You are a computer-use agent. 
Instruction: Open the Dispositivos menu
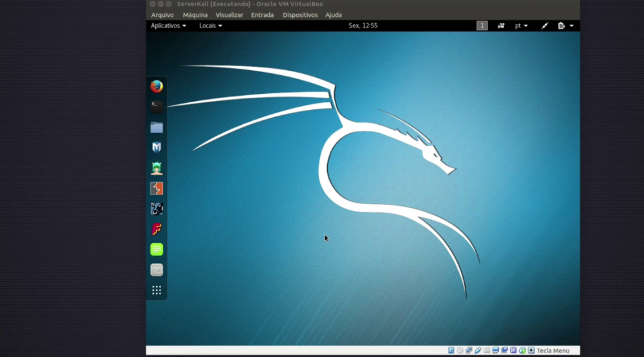tap(300, 15)
